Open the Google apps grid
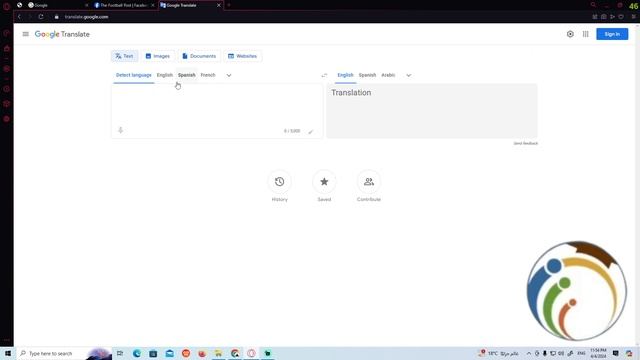This screenshot has width=640, height=360. click(x=586, y=34)
